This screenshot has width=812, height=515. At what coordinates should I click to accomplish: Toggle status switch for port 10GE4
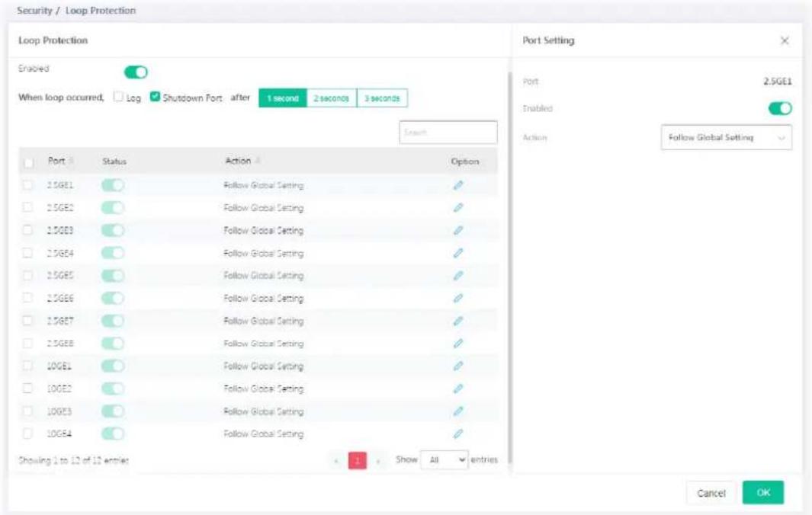pyautogui.click(x=112, y=433)
